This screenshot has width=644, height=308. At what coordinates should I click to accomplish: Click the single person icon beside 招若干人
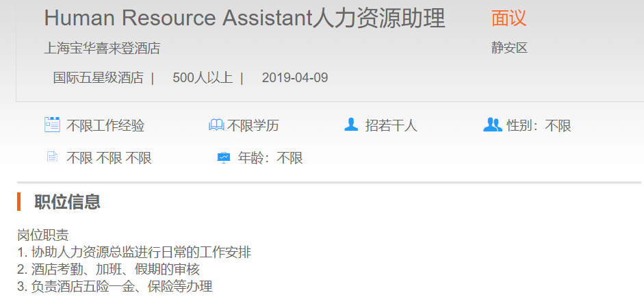click(x=351, y=125)
